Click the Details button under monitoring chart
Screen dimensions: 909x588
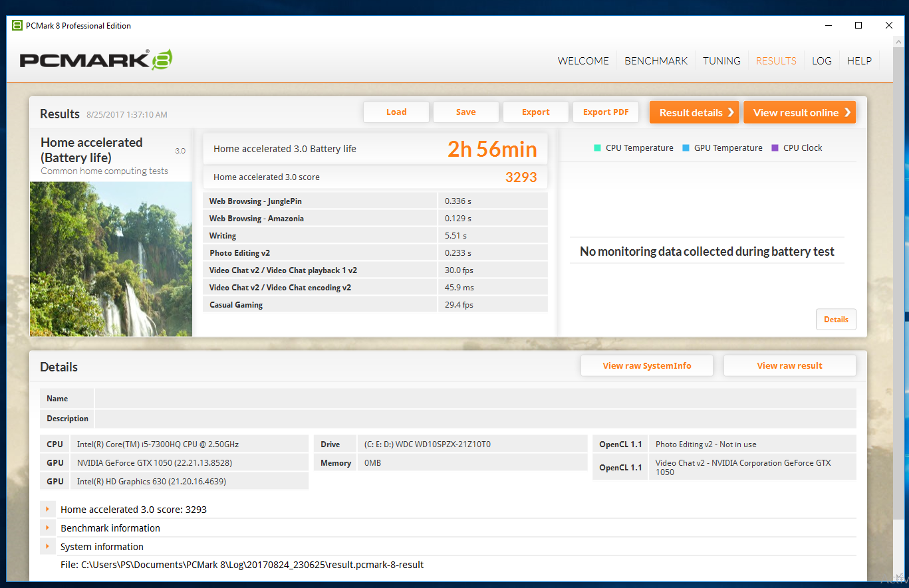pos(836,320)
